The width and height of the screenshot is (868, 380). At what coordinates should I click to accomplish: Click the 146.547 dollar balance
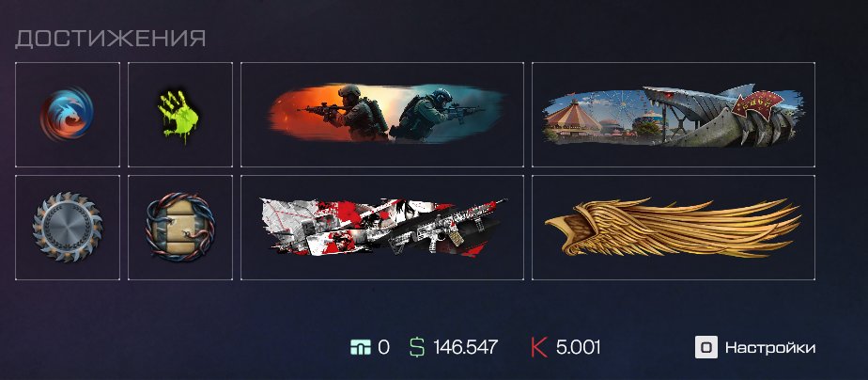[466, 347]
